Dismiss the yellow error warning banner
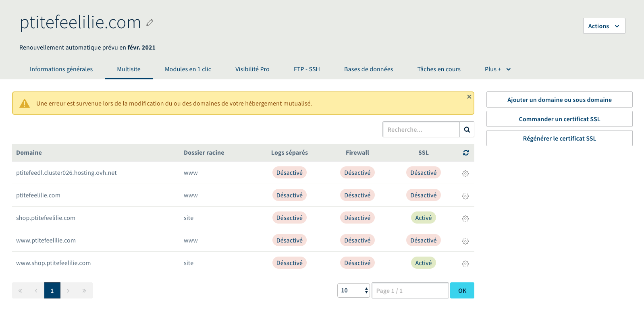Image resolution: width=644 pixels, height=317 pixels. (x=469, y=97)
